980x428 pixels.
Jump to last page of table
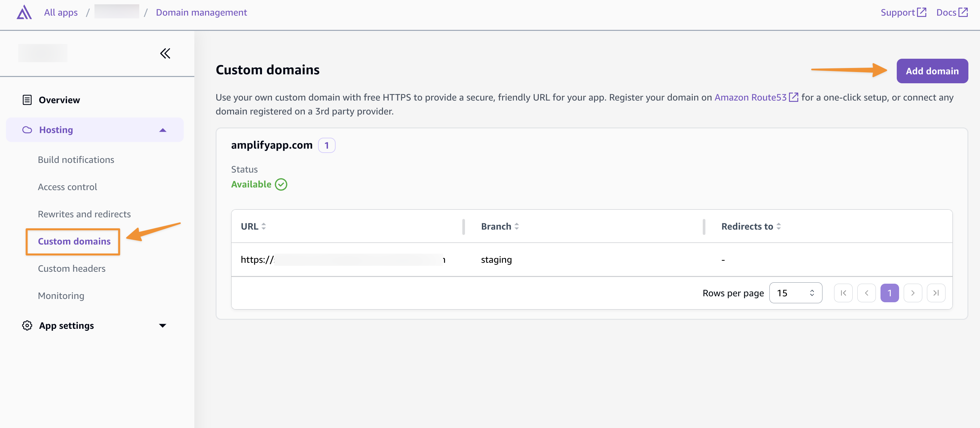pos(936,293)
